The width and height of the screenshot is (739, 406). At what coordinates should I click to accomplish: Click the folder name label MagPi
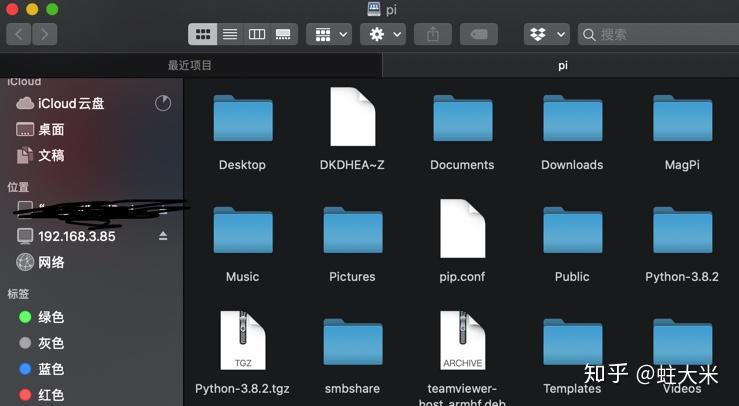pos(682,165)
